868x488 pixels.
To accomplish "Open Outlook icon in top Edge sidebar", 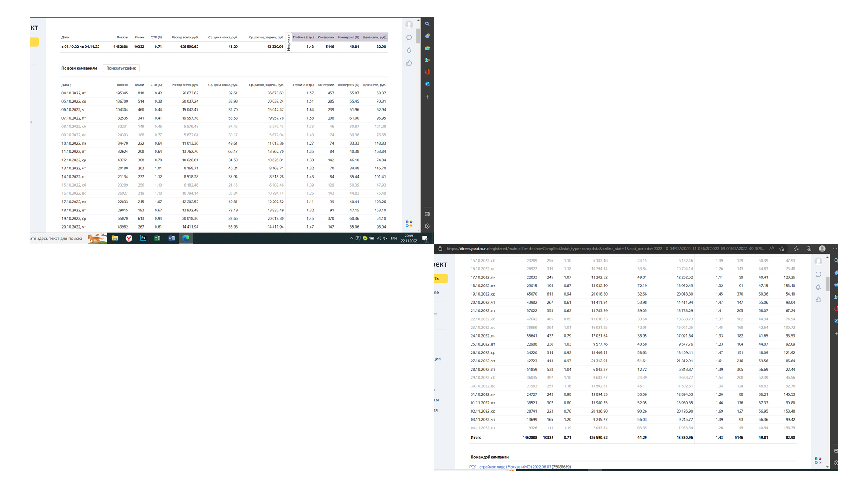I will pos(427,84).
